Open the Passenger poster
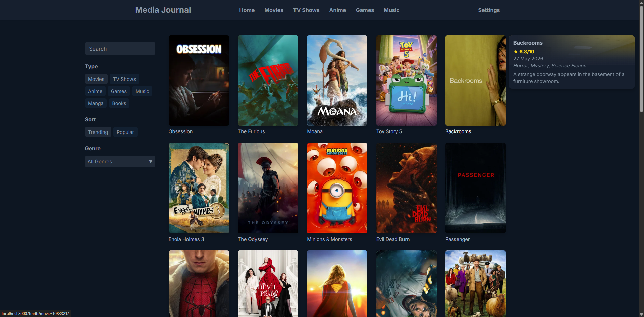 [476, 188]
